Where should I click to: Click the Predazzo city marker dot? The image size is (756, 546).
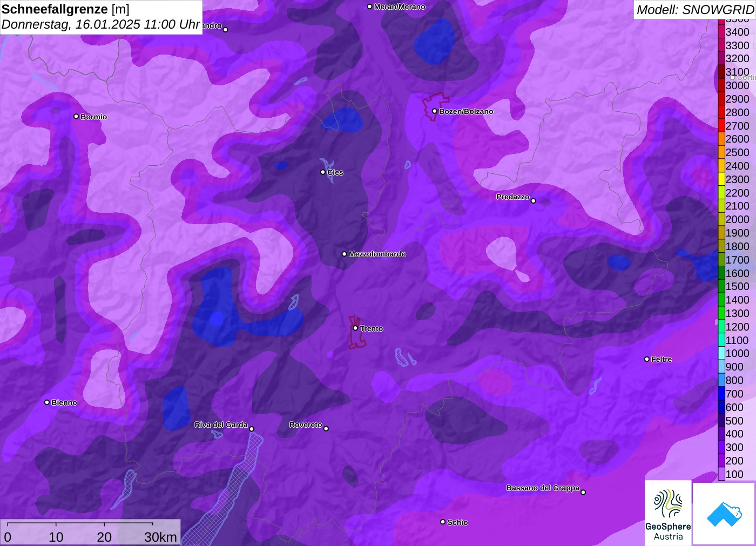pyautogui.click(x=534, y=201)
